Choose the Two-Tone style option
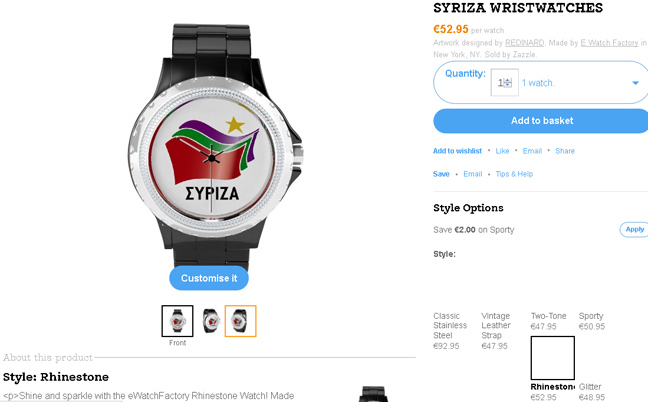 pyautogui.click(x=548, y=321)
